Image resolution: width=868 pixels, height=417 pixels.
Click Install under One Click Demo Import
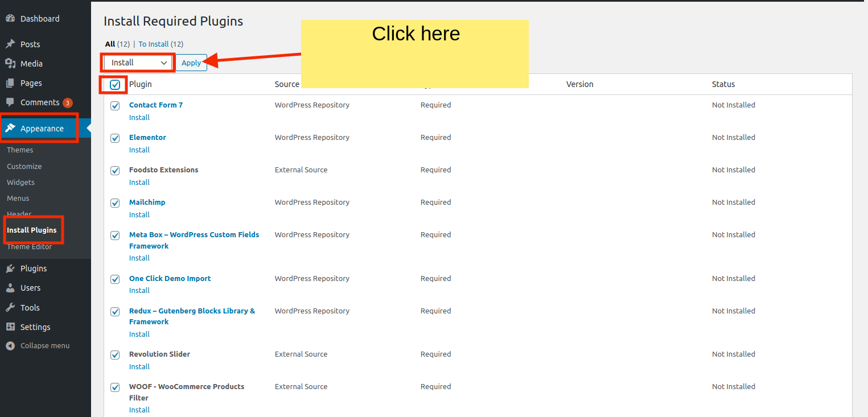pos(139,291)
